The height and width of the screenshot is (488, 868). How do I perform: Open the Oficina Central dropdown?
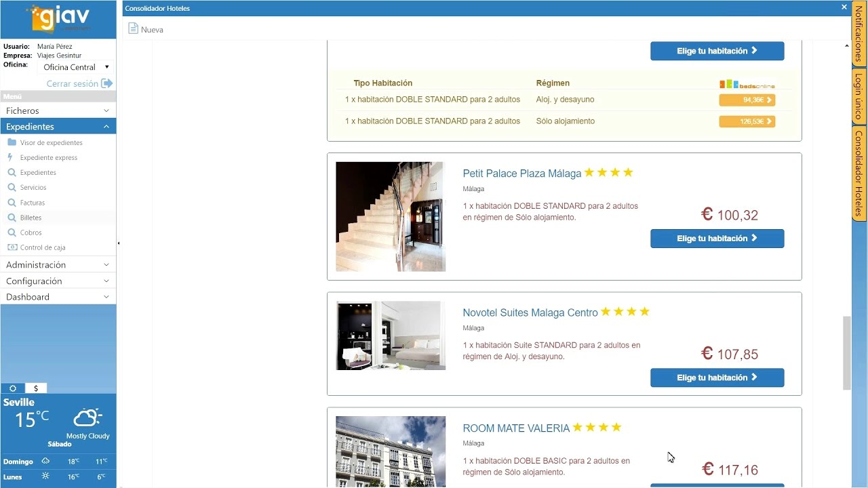click(75, 67)
